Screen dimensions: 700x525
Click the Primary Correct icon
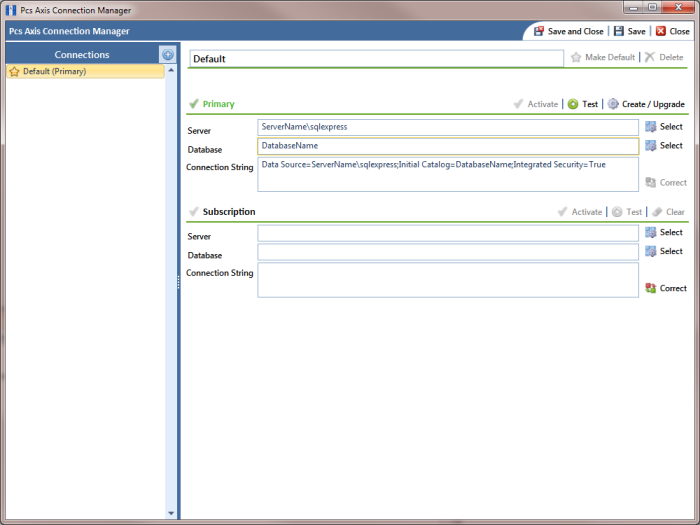[651, 183]
